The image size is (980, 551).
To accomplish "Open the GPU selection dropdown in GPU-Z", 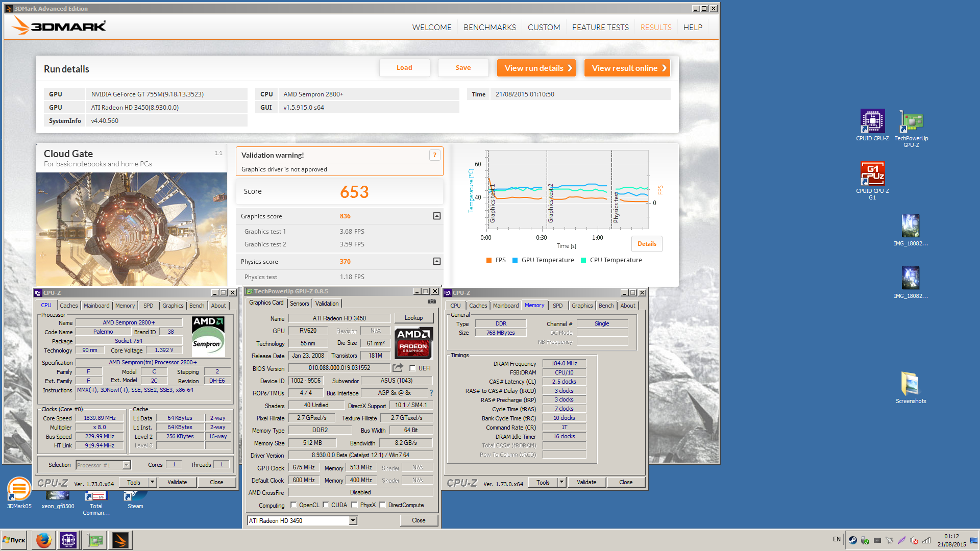I will coord(353,520).
